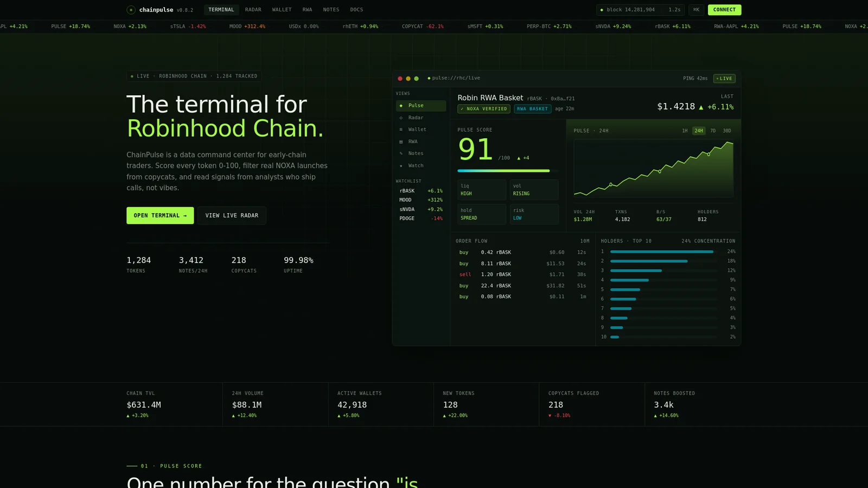Click the VIEW LIVE RADAR button
Screen dimensions: 868x488
[x=232, y=215]
